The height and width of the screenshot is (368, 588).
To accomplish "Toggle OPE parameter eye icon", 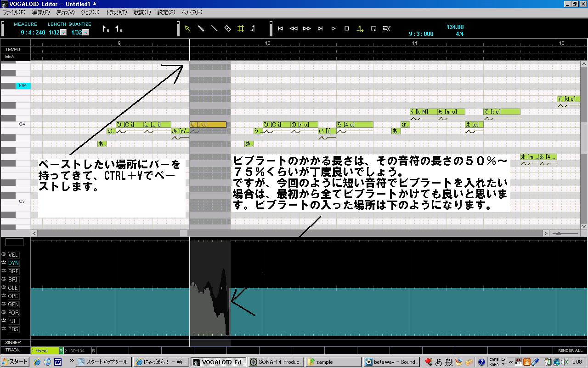I will pyautogui.click(x=4, y=296).
